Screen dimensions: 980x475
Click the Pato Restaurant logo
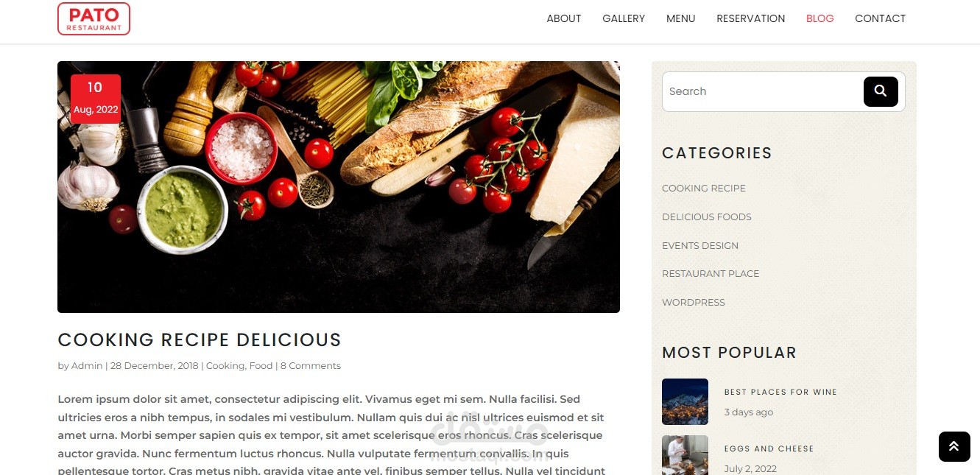click(x=94, y=18)
